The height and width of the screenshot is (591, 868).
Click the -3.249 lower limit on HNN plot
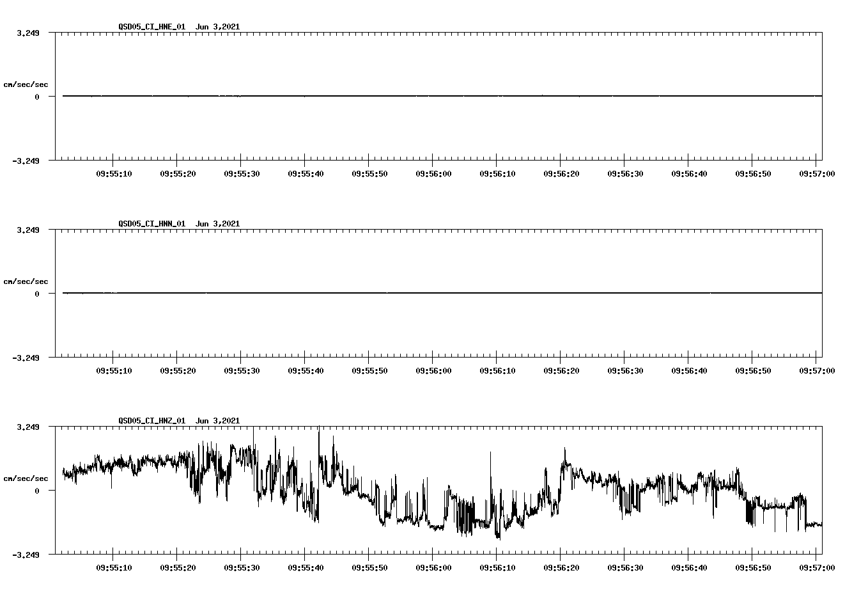click(x=26, y=358)
